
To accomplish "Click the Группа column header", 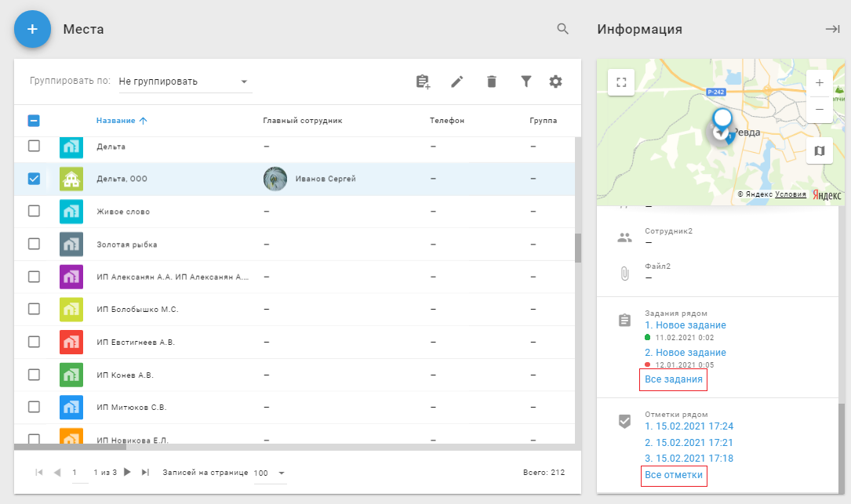I will coord(544,121).
